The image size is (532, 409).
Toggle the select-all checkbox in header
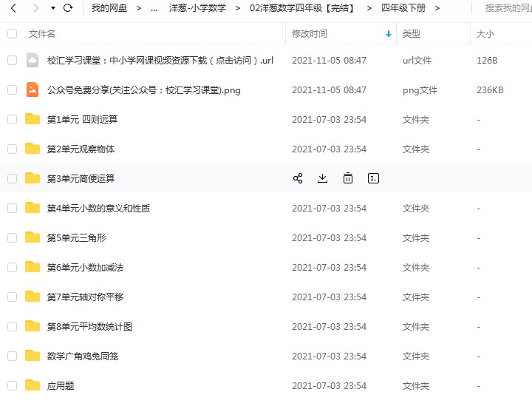[13, 33]
